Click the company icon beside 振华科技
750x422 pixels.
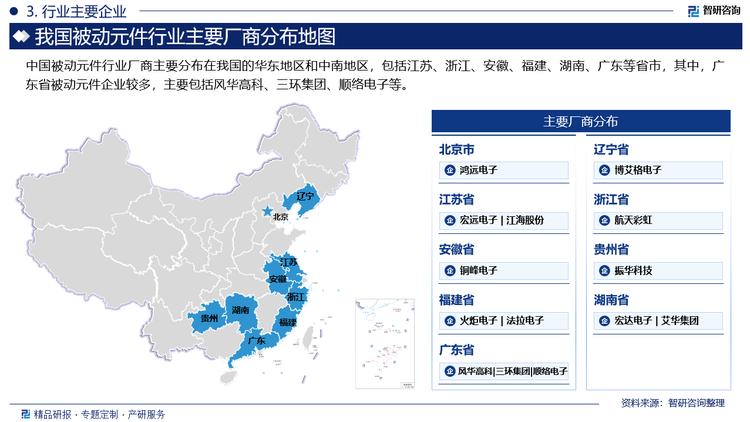point(604,270)
